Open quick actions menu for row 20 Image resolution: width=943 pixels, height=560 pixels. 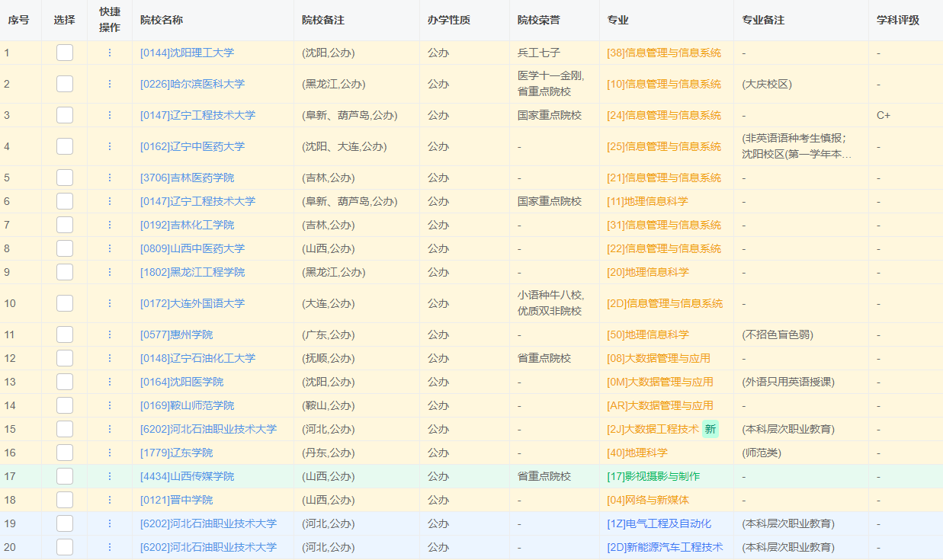(x=110, y=547)
